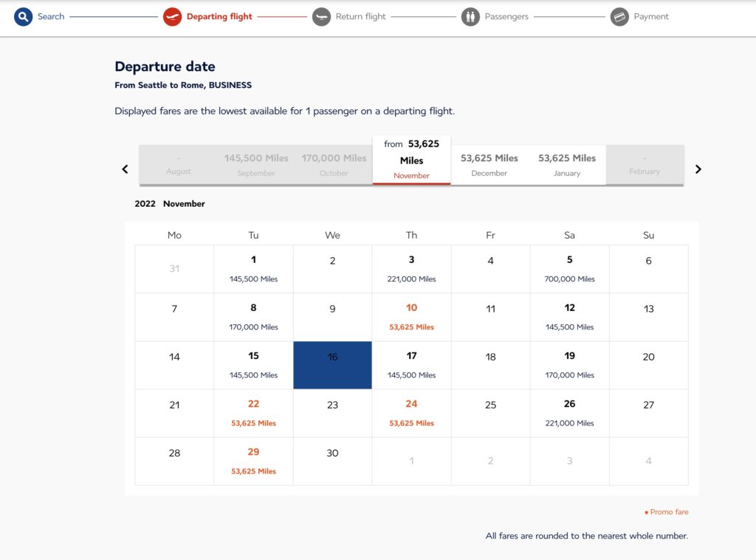
Task: Pick November 24 promo fare date
Action: point(411,413)
